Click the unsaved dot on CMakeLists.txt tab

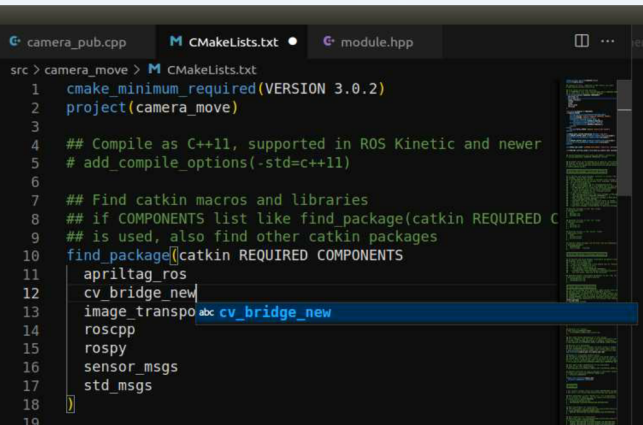click(x=293, y=42)
